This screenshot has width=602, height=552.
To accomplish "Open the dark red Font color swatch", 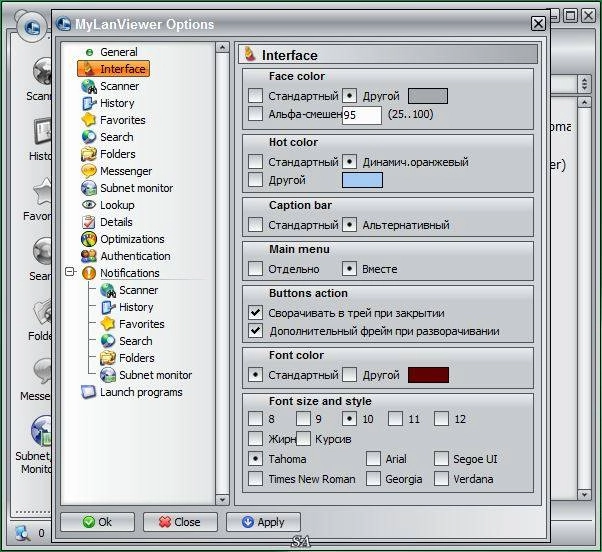I will [x=428, y=375].
